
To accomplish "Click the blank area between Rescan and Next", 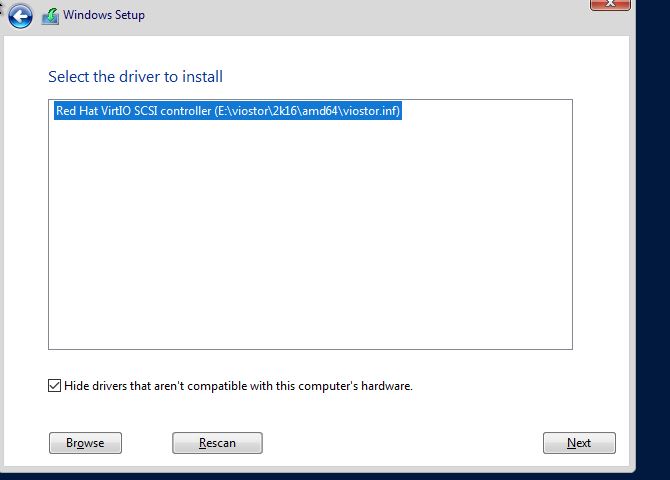I will (400, 443).
